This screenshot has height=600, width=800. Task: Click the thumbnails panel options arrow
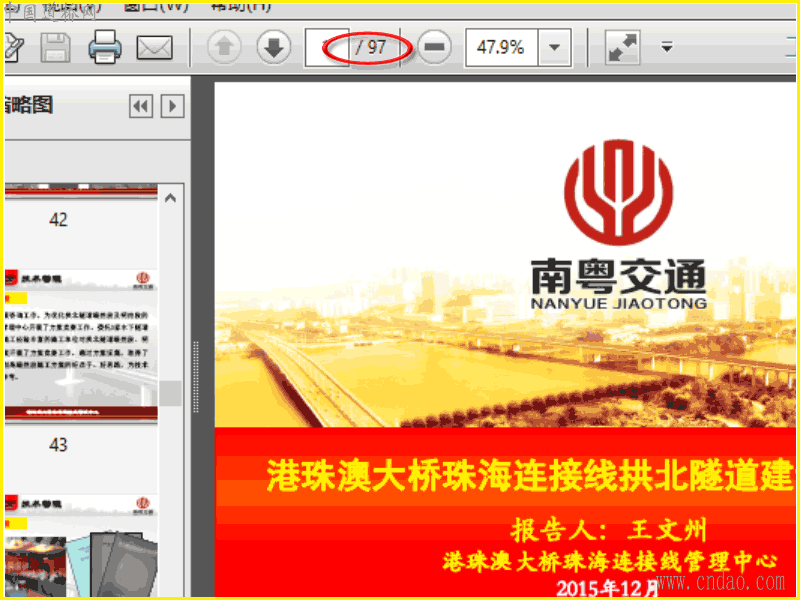pyautogui.click(x=172, y=106)
